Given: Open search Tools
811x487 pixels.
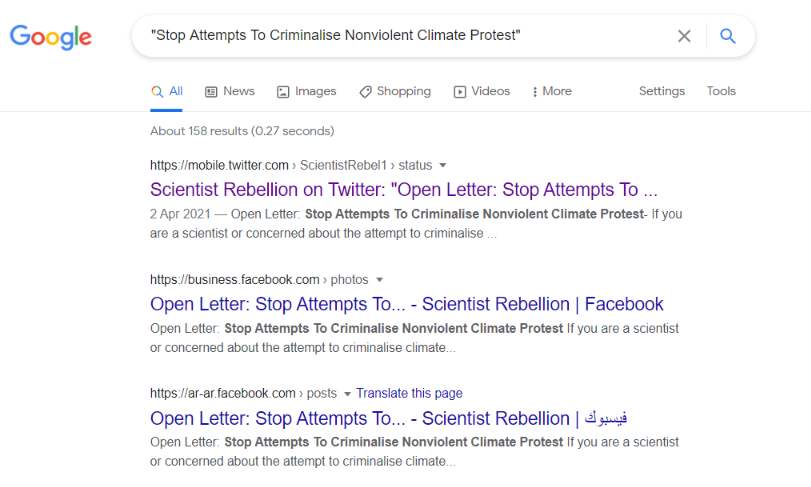Looking at the screenshot, I should (721, 91).
